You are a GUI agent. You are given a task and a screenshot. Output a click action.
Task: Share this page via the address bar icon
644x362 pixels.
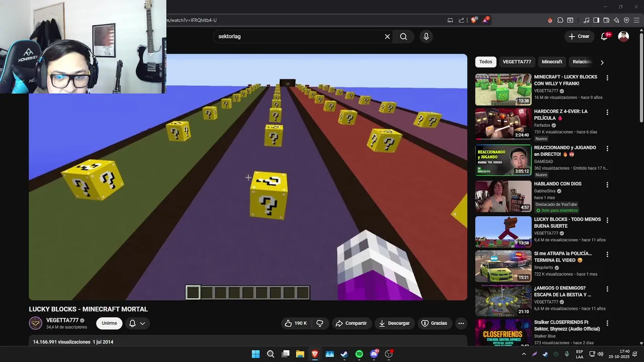(461, 20)
